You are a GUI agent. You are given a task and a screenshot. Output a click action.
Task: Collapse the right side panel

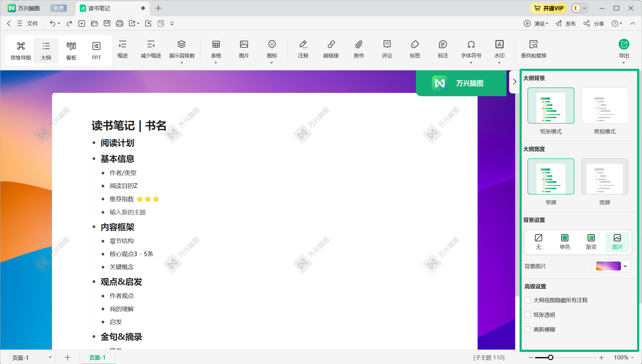(x=515, y=82)
